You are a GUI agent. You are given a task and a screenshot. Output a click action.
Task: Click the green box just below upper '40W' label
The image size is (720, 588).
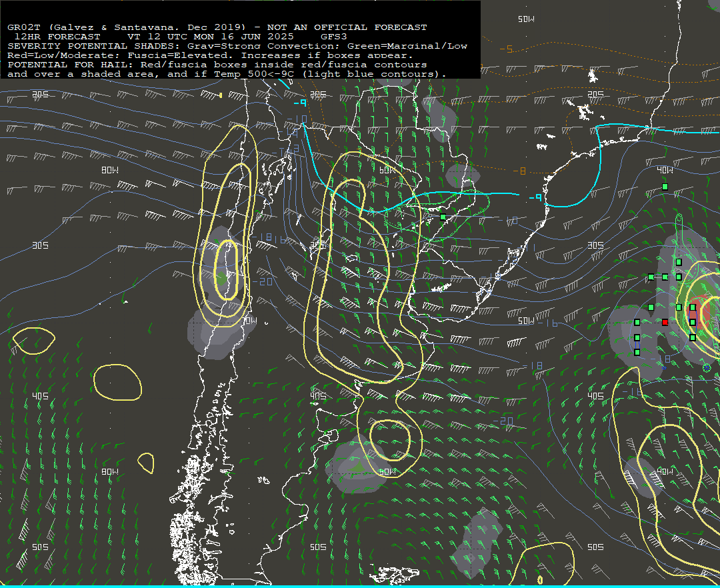[665, 187]
